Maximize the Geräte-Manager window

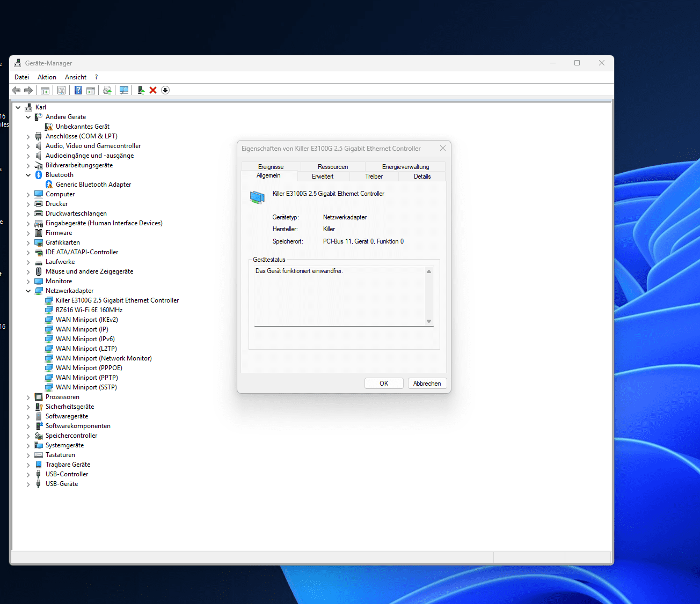[577, 63]
